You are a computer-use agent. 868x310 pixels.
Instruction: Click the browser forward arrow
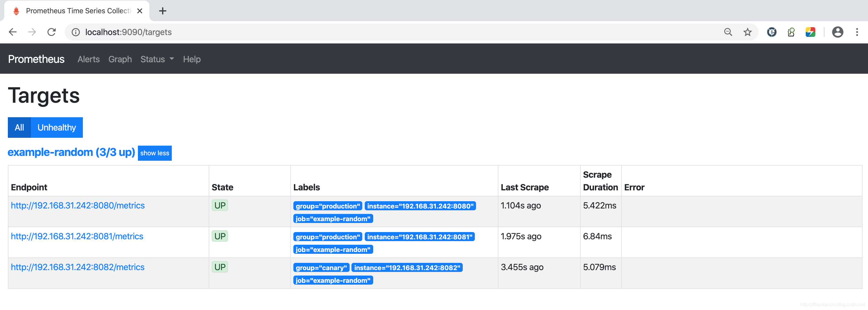tap(32, 32)
